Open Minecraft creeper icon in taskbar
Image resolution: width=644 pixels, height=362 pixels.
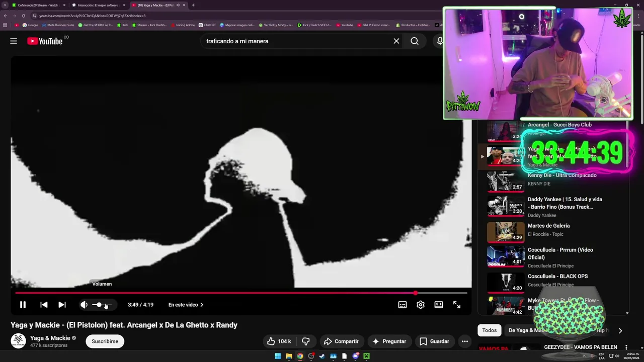click(x=366, y=356)
